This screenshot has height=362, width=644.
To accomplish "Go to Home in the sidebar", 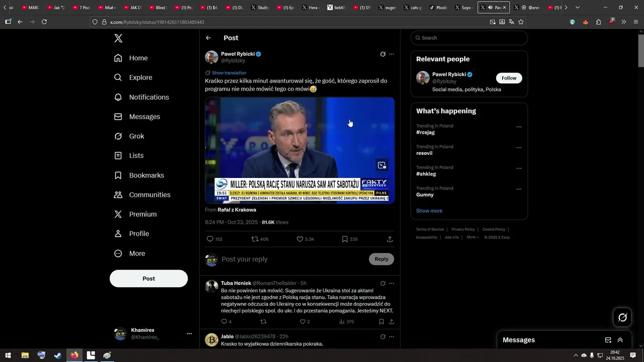I will tap(131, 58).
